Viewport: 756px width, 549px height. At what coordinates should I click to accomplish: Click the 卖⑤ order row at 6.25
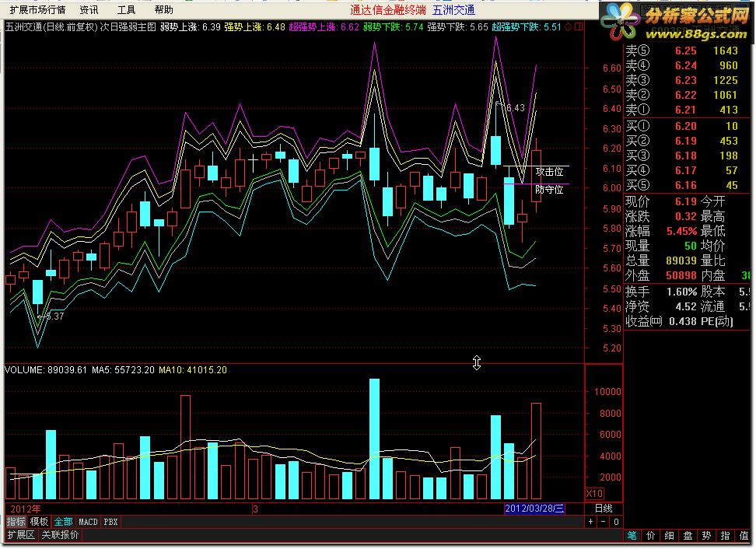tap(682, 51)
